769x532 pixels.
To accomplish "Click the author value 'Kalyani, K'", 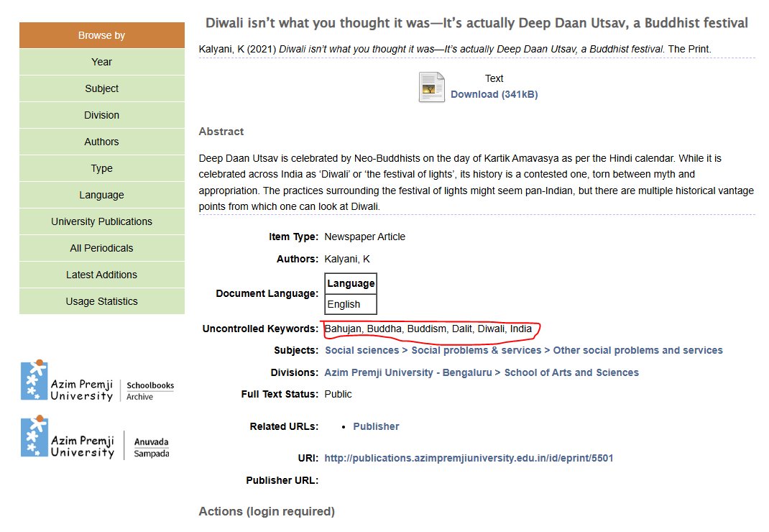I will point(347,259).
